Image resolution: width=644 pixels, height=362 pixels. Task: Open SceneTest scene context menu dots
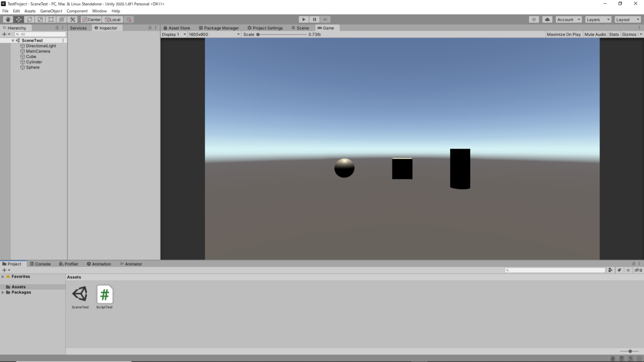pyautogui.click(x=63, y=40)
